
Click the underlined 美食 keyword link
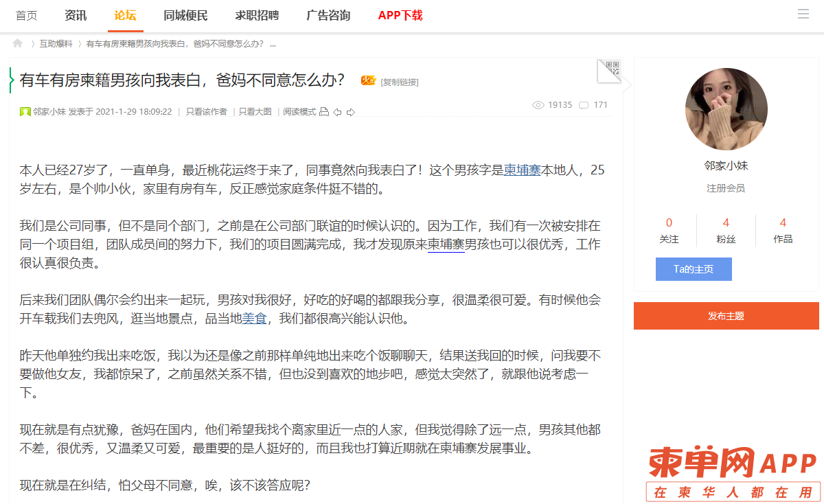pyautogui.click(x=255, y=319)
